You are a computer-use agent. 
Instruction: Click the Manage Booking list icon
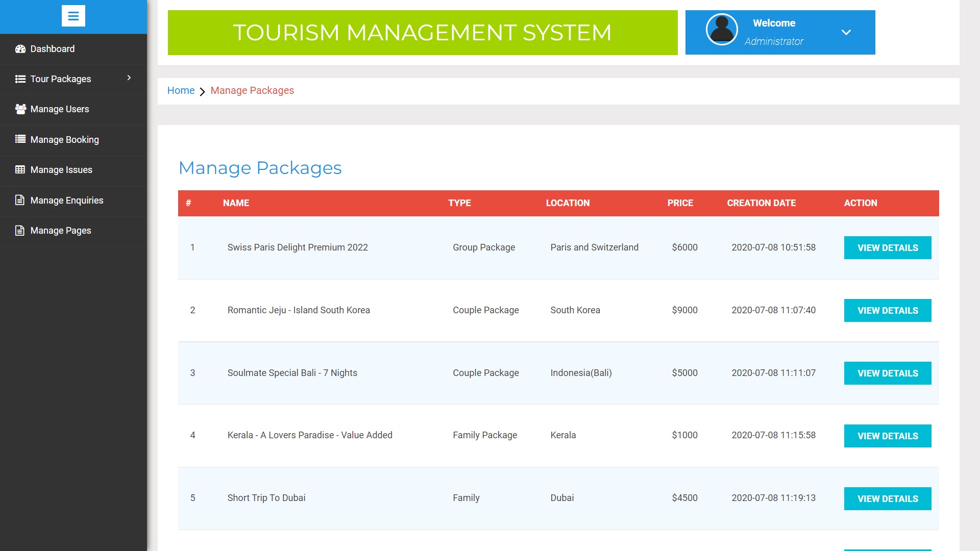(x=19, y=139)
